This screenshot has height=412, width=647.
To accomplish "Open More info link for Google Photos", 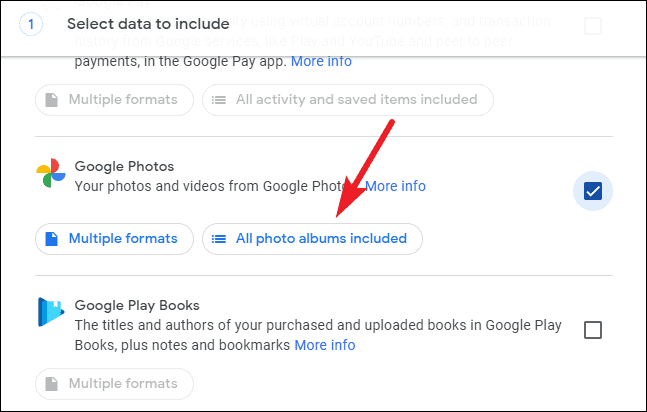I will click(x=395, y=186).
